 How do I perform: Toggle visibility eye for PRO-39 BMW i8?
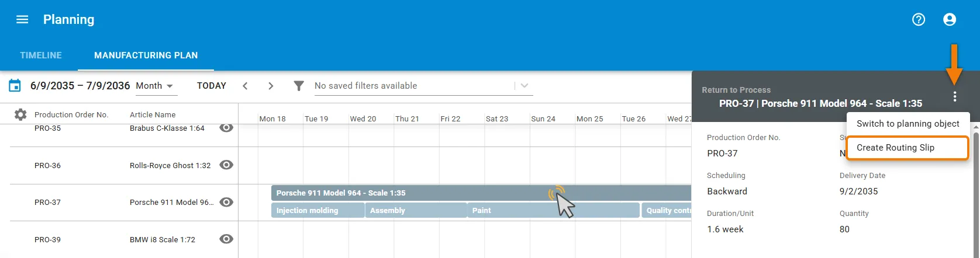[226, 239]
